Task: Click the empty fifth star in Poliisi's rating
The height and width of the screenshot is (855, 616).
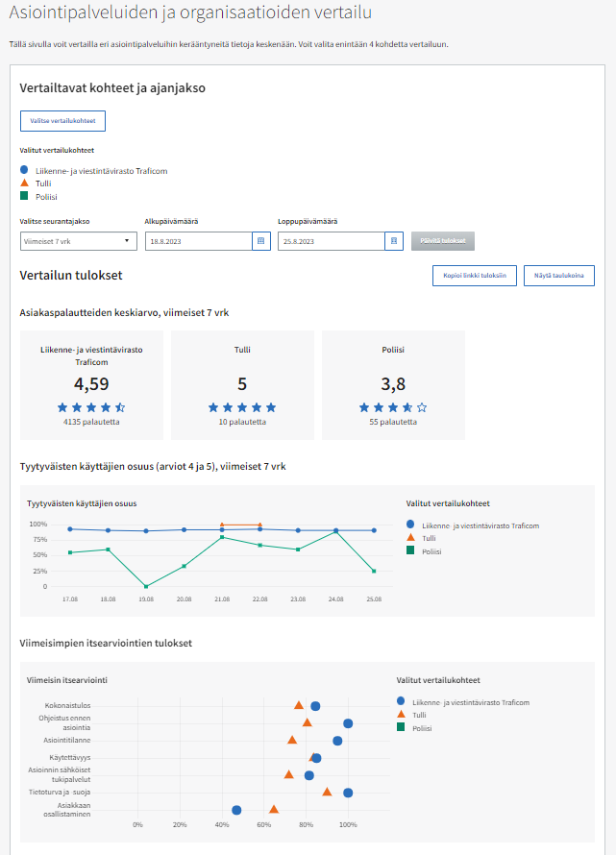Action: pos(422,407)
